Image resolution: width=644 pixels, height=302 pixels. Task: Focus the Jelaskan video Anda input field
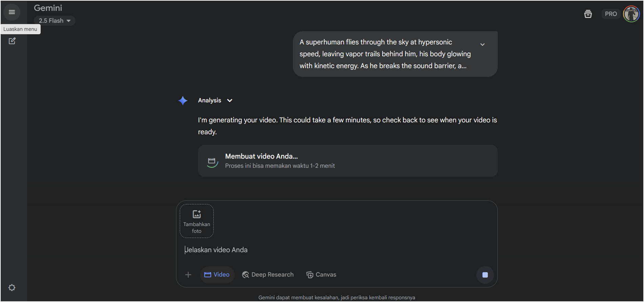click(337, 250)
